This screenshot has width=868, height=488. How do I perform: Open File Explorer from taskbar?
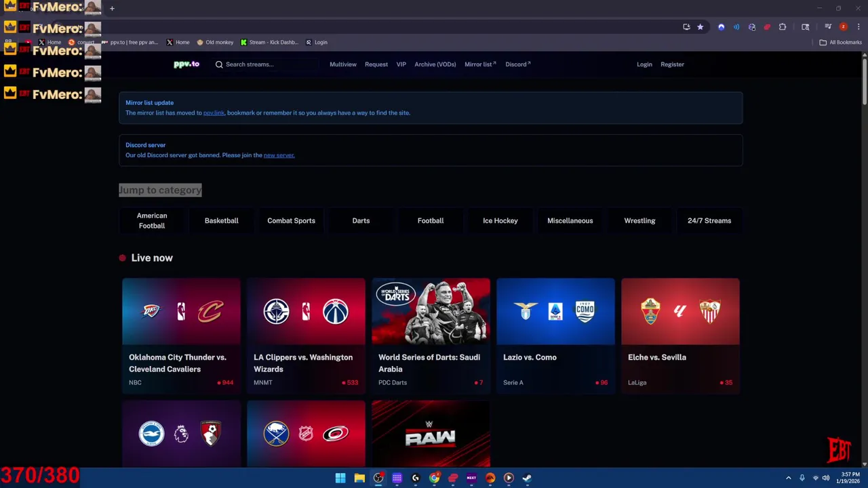click(359, 478)
